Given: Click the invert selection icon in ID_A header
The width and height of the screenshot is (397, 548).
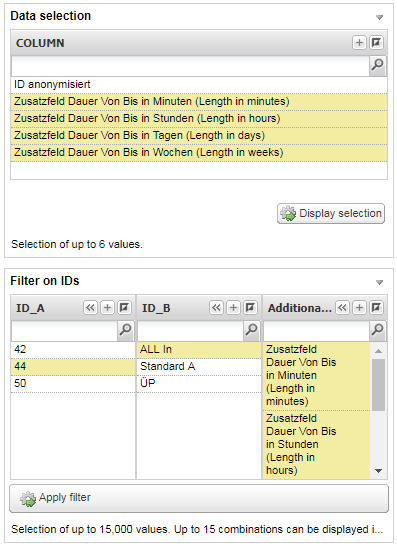Looking at the screenshot, I should tap(124, 308).
